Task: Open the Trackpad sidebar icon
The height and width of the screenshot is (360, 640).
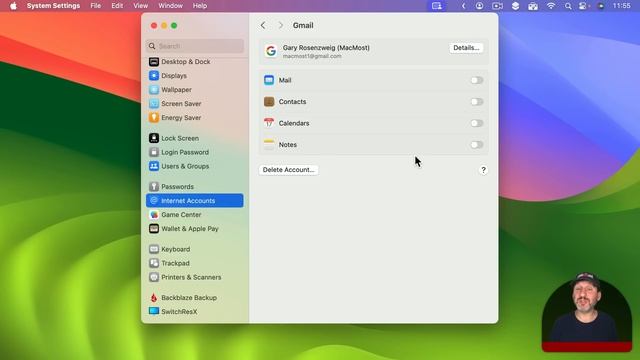Action: click(154, 263)
